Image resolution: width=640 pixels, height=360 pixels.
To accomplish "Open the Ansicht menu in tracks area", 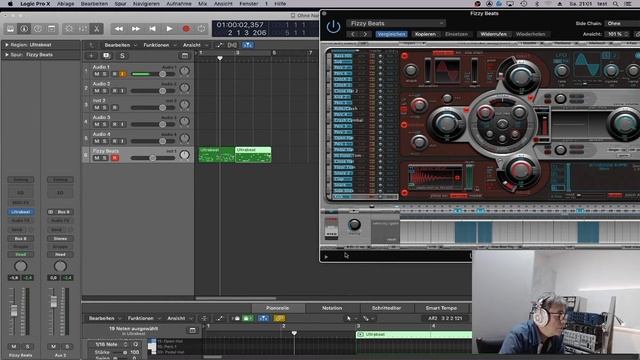I will coord(195,45).
